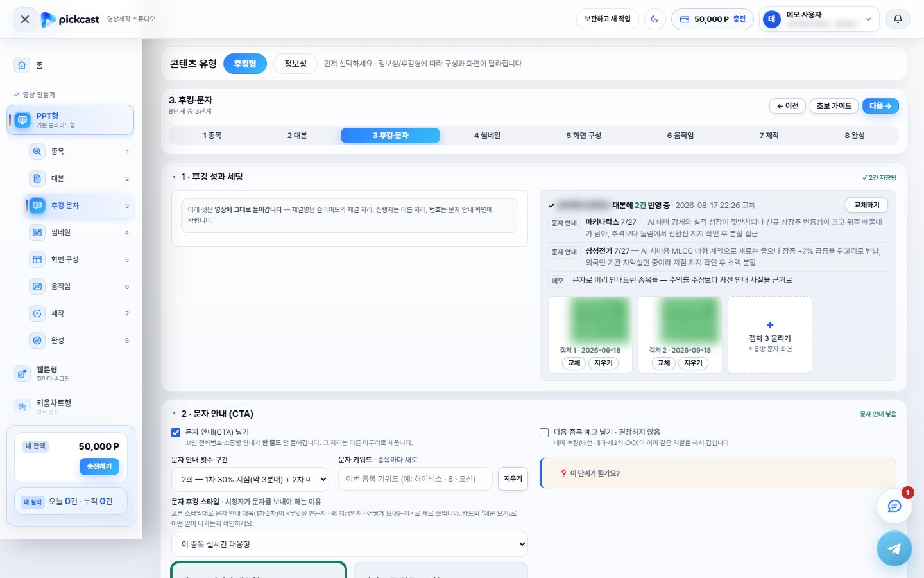Open the 웹툰형 icon in the sidebar
Image resolution: width=924 pixels, height=578 pixels.
pyautogui.click(x=22, y=374)
